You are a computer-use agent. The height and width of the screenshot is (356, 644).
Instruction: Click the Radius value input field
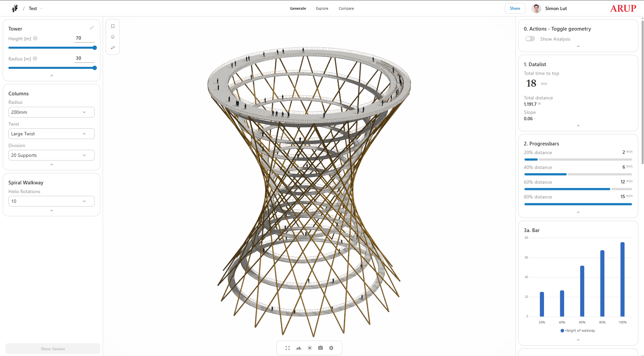(x=84, y=58)
